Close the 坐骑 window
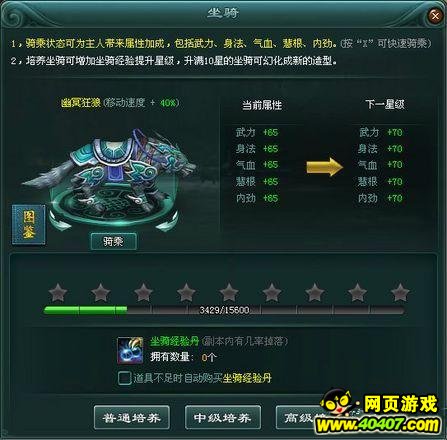447x440 pixels. coord(435,15)
